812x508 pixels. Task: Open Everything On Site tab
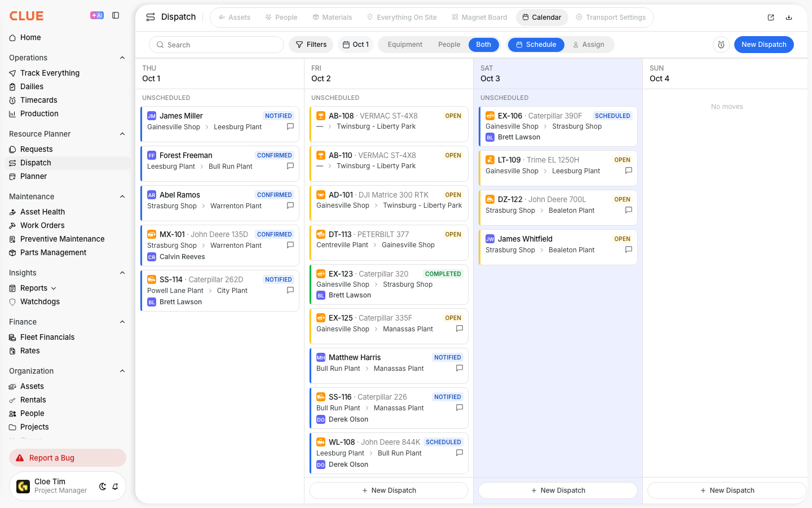(x=402, y=17)
